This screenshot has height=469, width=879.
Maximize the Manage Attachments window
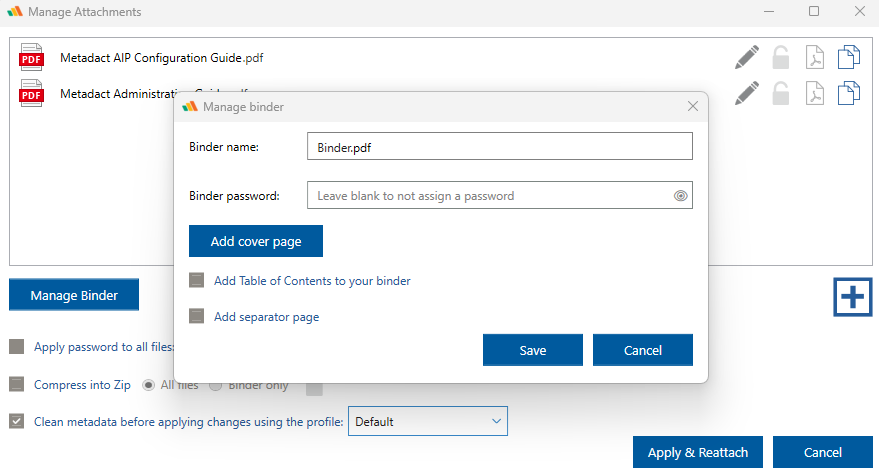[814, 11]
